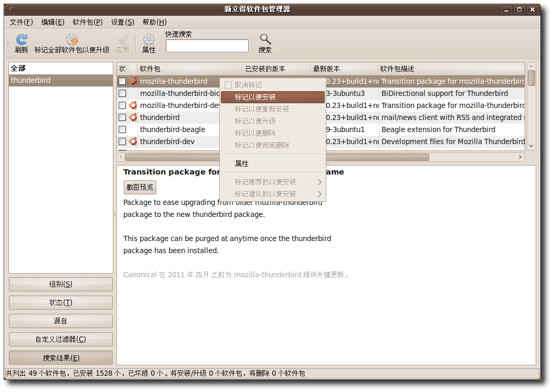
Task: Click the 搜索 magnifier icon
Action: [265, 39]
